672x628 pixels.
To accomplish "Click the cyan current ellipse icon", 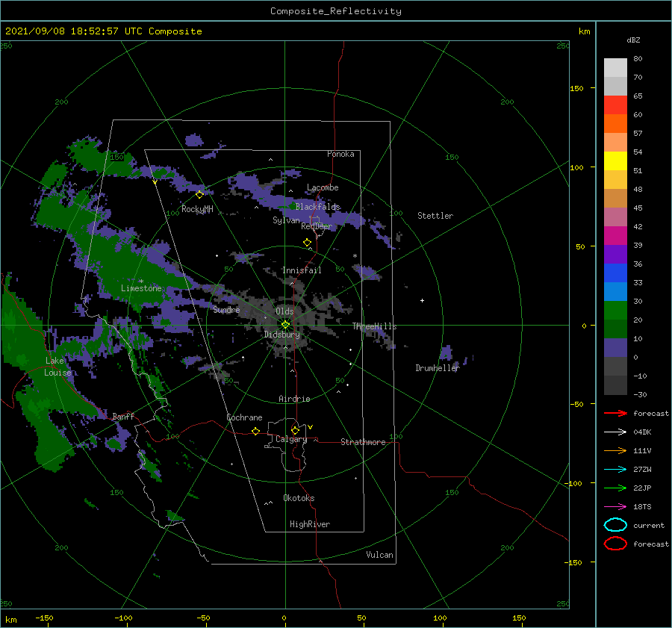I will (x=615, y=525).
